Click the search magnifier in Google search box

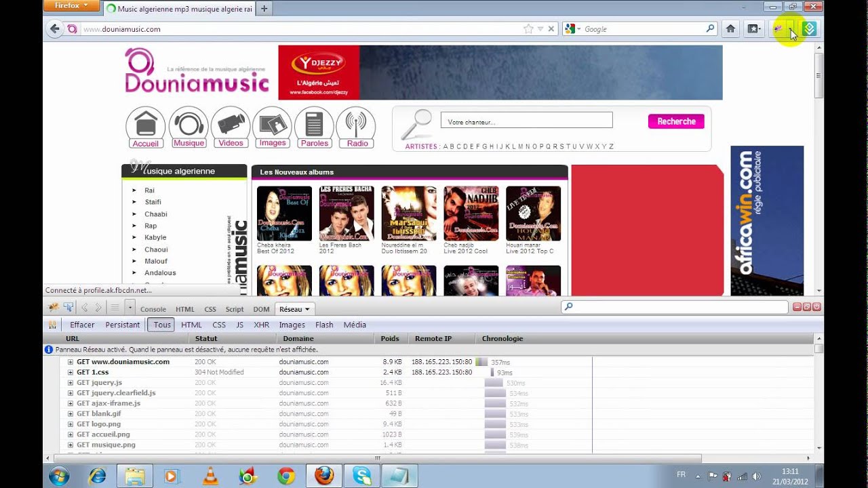coord(710,28)
